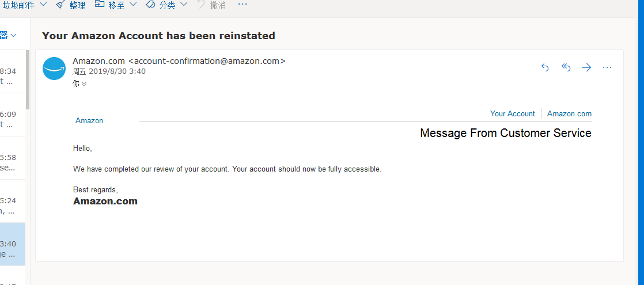Forward this email with arrow icon
Screen dimensions: 644x285
[x=586, y=67]
